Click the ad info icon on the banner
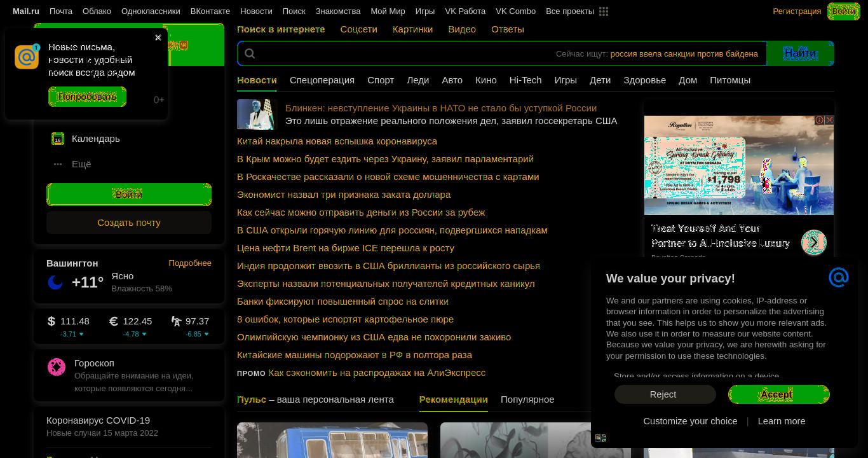This screenshot has width=868, height=458. coord(820,120)
